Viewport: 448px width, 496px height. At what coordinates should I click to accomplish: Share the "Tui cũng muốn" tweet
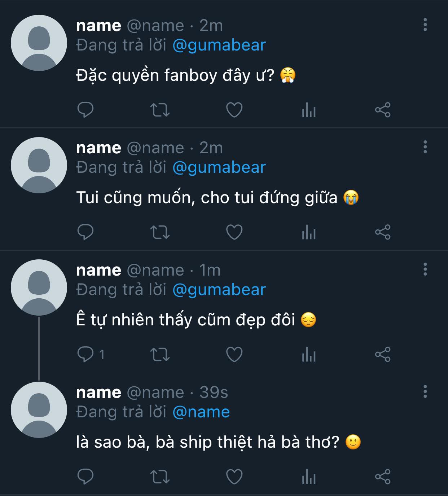pyautogui.click(x=383, y=232)
